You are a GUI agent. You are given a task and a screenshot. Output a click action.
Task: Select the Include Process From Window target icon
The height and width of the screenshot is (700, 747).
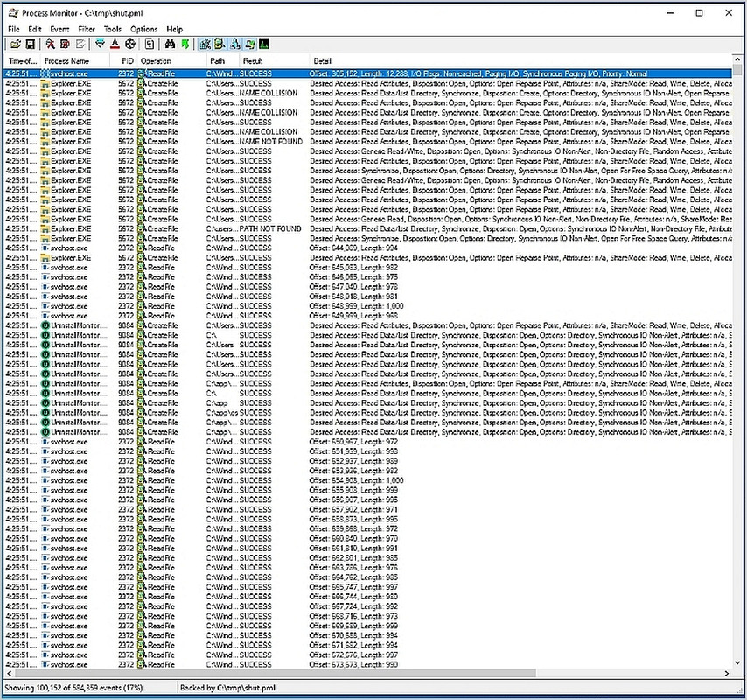click(130, 45)
